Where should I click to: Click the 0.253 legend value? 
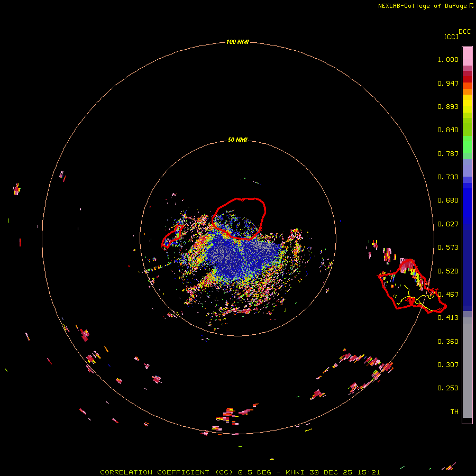tap(448, 388)
